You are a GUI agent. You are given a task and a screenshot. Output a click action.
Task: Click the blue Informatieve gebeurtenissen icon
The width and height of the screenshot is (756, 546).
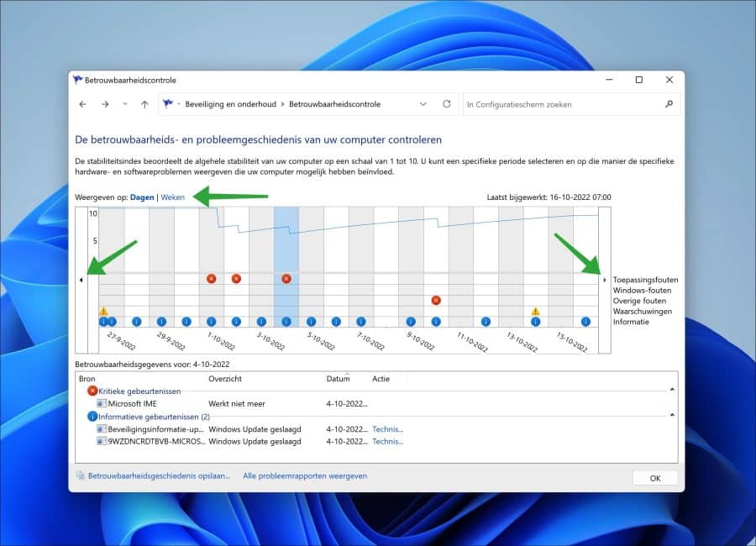point(92,417)
